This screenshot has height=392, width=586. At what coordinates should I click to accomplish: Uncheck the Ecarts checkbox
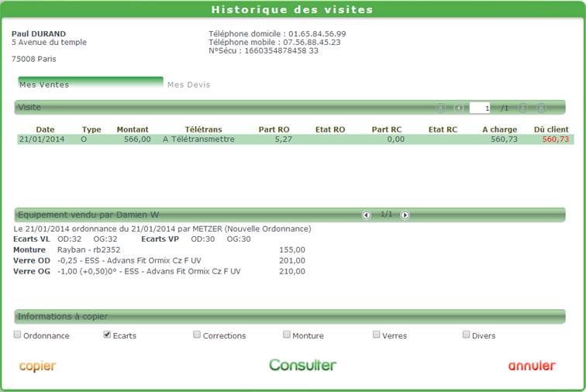[107, 335]
